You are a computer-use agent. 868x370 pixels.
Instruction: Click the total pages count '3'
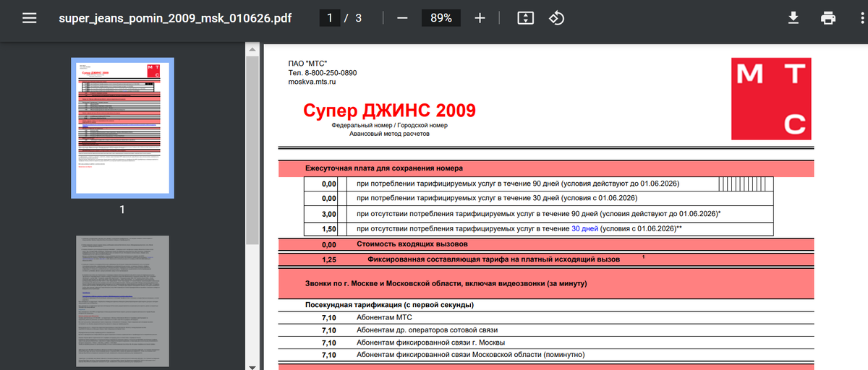pyautogui.click(x=358, y=18)
